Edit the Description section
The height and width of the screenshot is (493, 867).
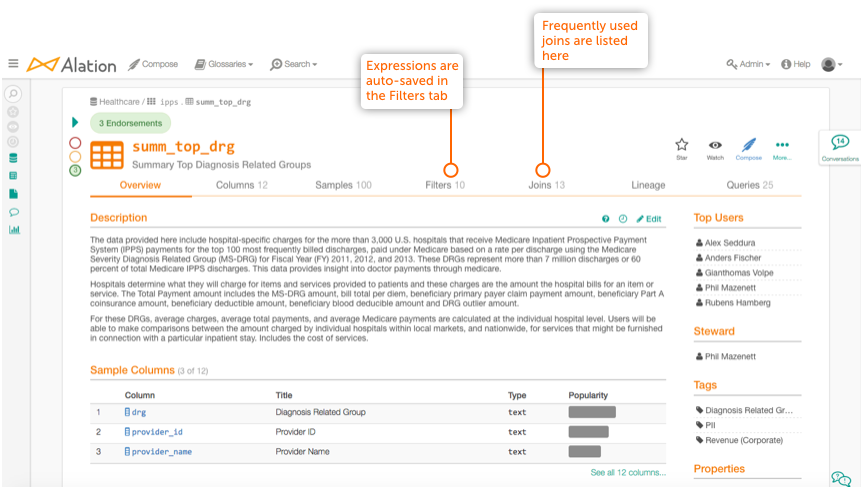[649, 219]
